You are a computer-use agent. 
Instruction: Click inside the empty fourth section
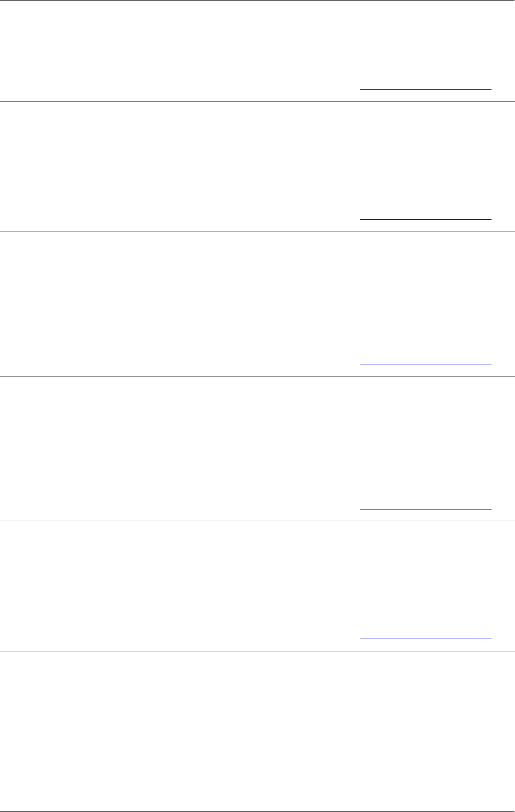[x=257, y=441]
